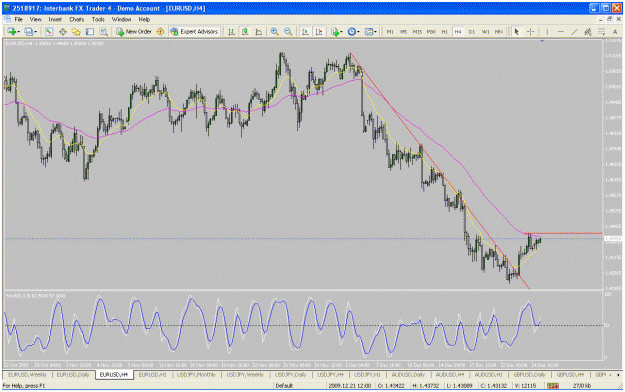Click the Zoom Out magnifier icon
Image resolution: width=625 pixels, height=392 pixels.
tap(288, 32)
